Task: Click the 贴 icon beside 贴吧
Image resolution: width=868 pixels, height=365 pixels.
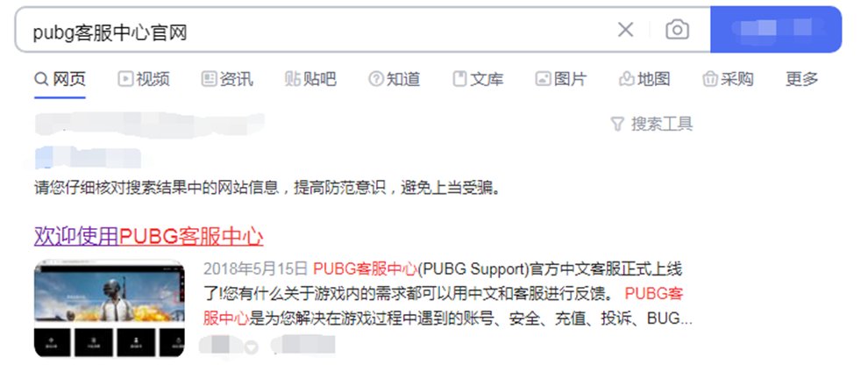Action: click(292, 79)
